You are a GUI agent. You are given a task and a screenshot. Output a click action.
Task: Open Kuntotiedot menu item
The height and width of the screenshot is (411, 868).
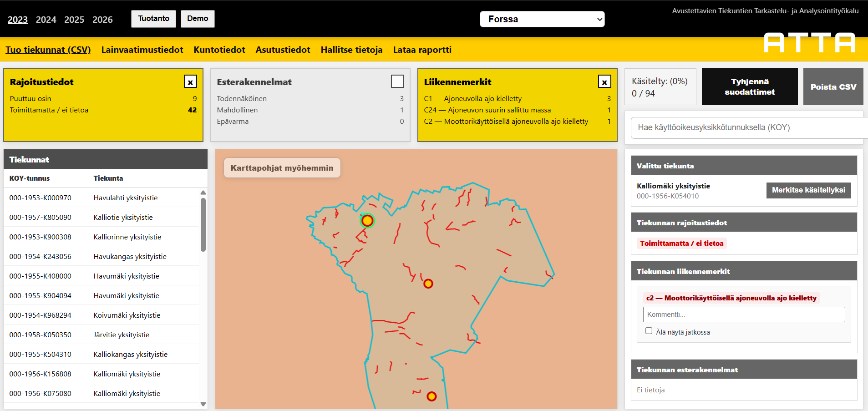point(219,50)
